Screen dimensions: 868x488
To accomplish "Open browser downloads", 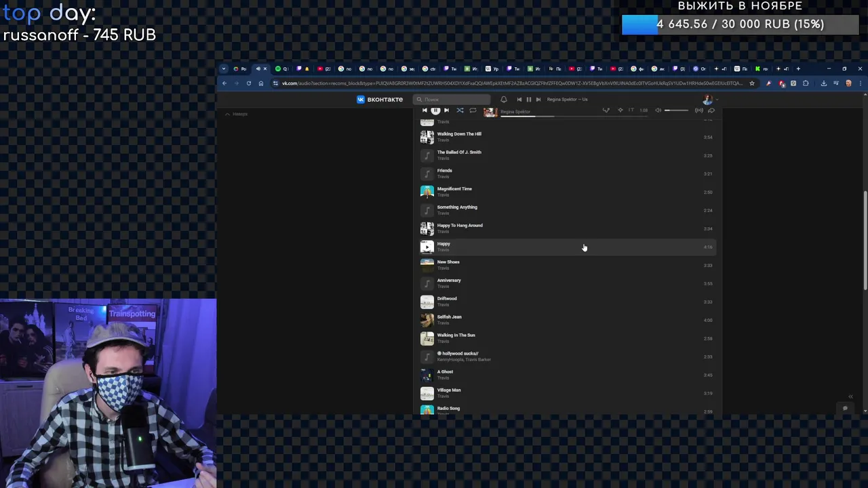I will pyautogui.click(x=823, y=83).
